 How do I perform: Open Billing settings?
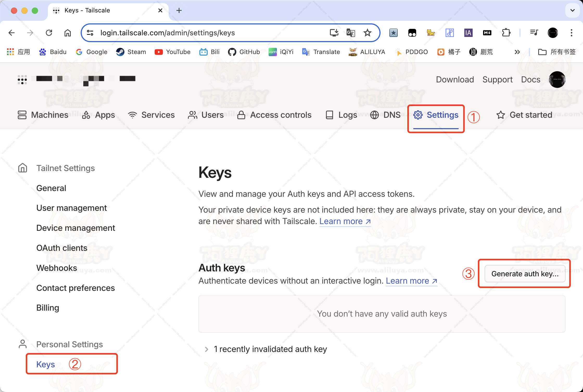[x=48, y=308]
